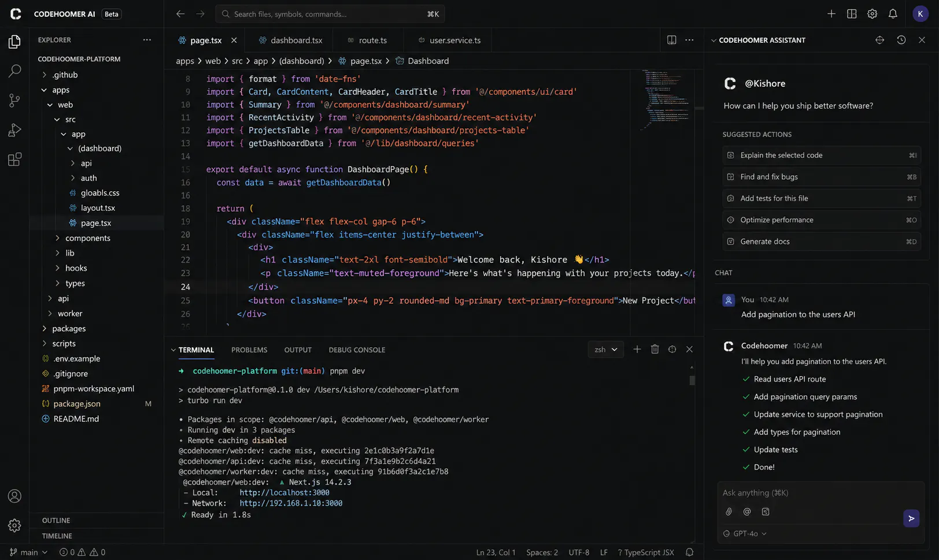
Task: Attach a file with paperclip icon
Action: coord(729,511)
